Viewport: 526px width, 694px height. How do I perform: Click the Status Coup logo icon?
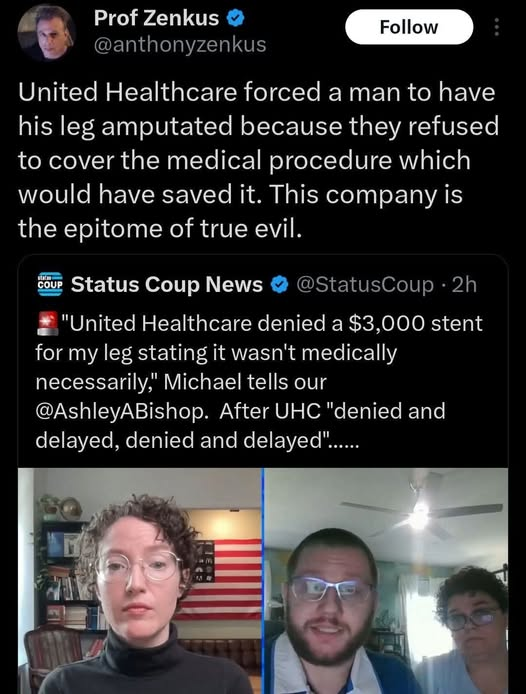[x=50, y=284]
